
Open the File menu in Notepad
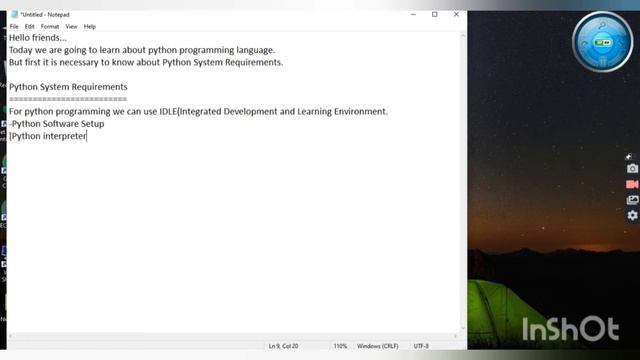click(x=14, y=27)
